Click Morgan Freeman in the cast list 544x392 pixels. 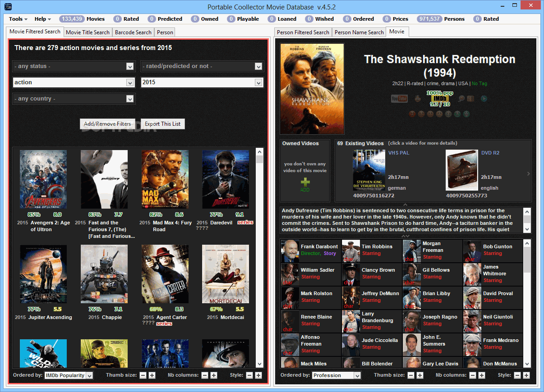click(432, 251)
